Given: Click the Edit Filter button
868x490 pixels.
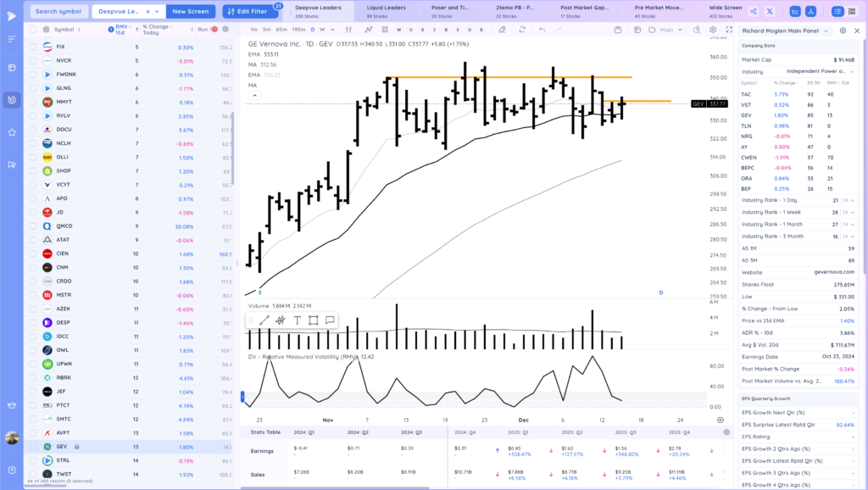Looking at the screenshot, I should pyautogui.click(x=251, y=11).
